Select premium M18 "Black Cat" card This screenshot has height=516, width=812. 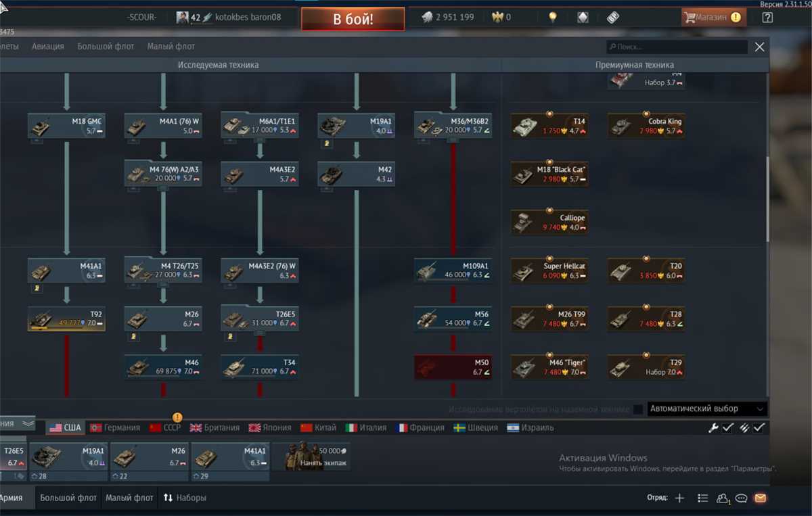(x=549, y=174)
